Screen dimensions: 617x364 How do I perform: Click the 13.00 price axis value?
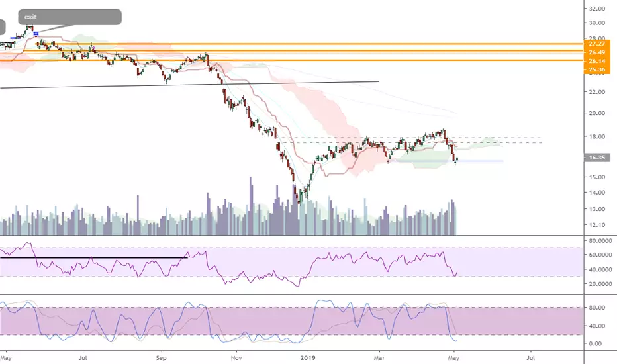coord(596,209)
